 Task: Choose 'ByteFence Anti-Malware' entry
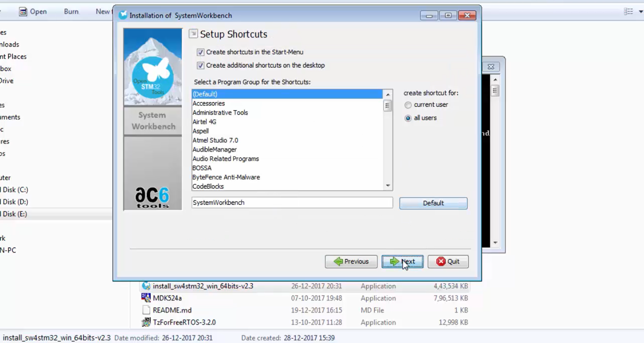pos(287,177)
